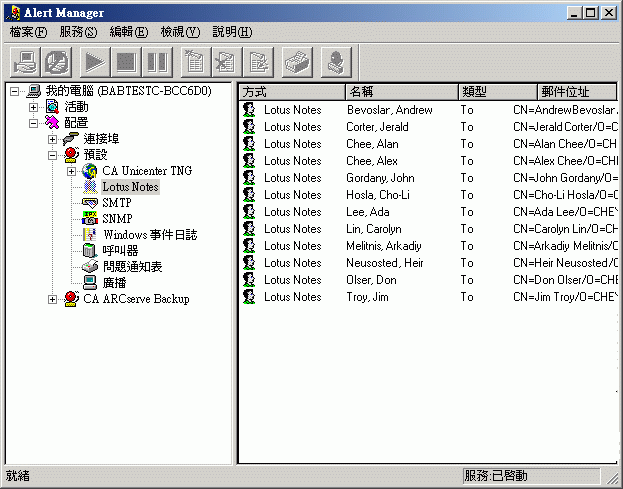Screen dimensions: 623x489
Task: Start the service with the play button
Action: [x=95, y=62]
